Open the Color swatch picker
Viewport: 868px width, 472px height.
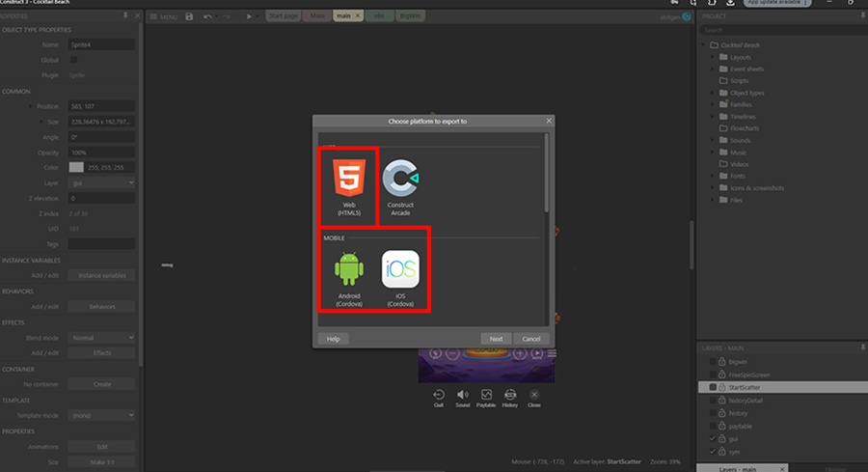pos(76,167)
